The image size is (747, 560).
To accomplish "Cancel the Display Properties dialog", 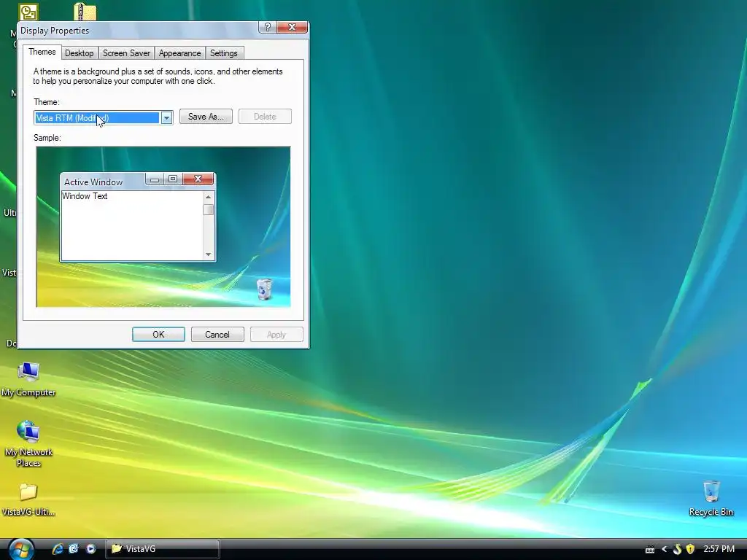I will [217, 334].
